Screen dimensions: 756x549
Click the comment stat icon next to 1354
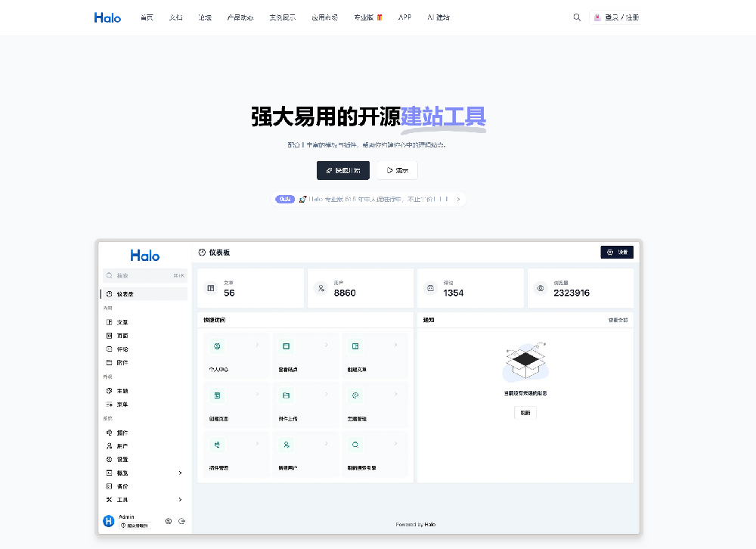point(431,288)
